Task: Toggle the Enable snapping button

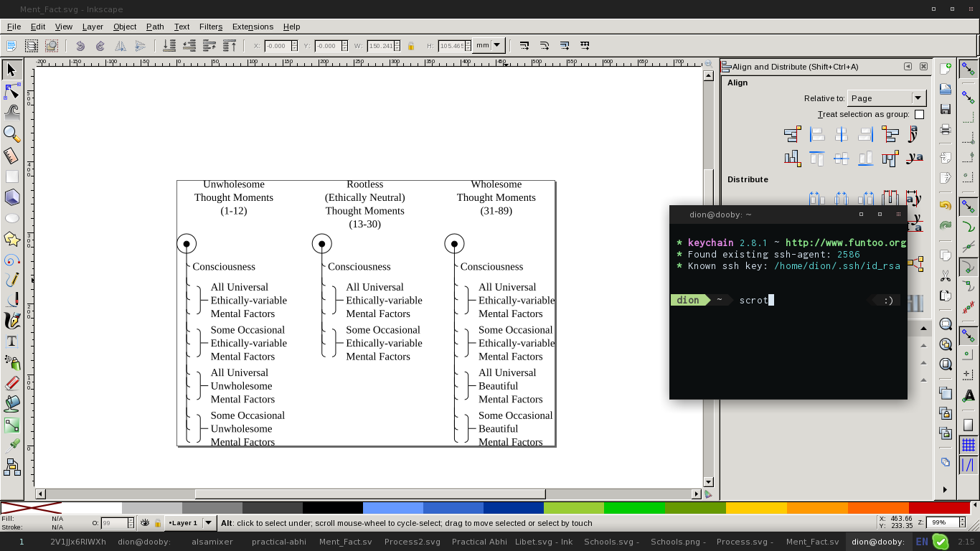Action: tap(968, 69)
